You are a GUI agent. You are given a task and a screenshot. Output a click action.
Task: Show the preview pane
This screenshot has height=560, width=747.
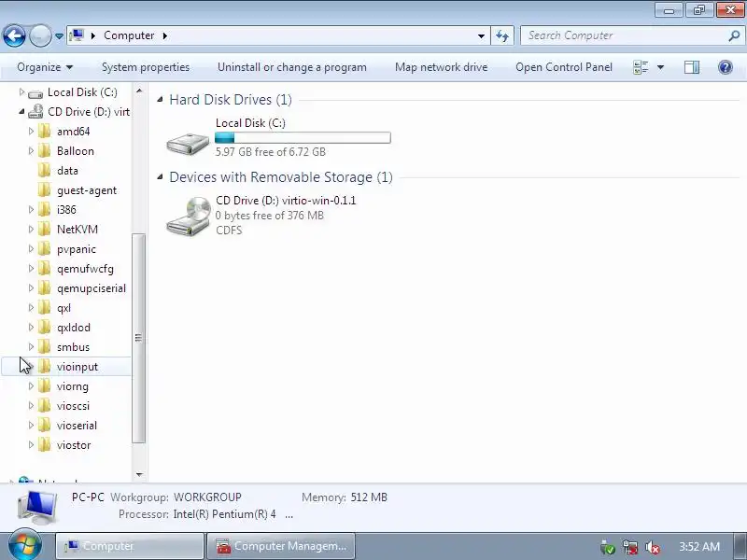tap(692, 67)
